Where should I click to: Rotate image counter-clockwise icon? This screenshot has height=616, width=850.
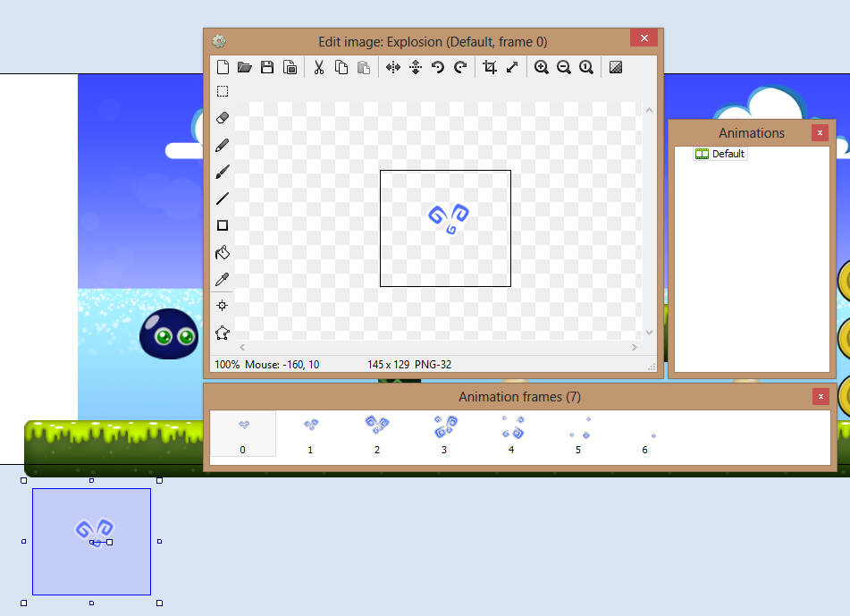coord(438,67)
